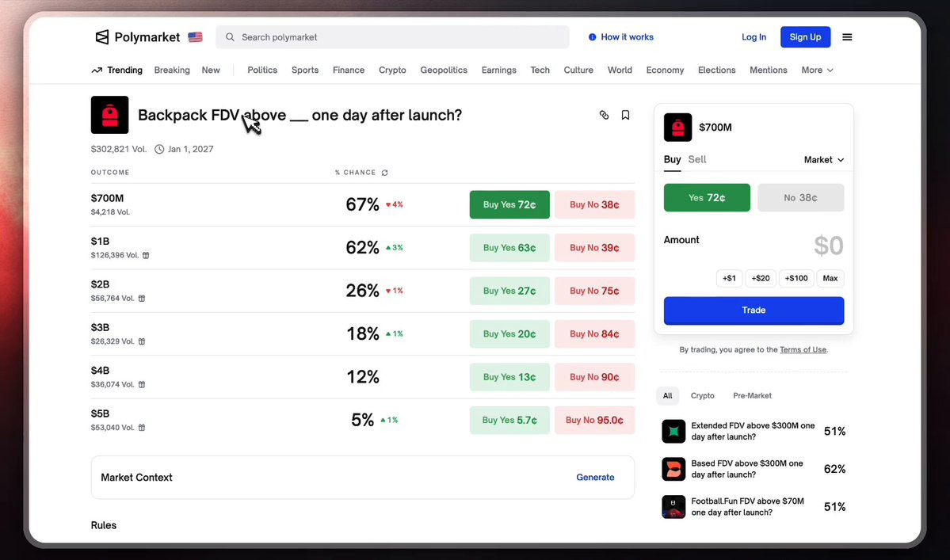Open the Football.Fun FDV market icon
This screenshot has height=560, width=950.
(673, 507)
